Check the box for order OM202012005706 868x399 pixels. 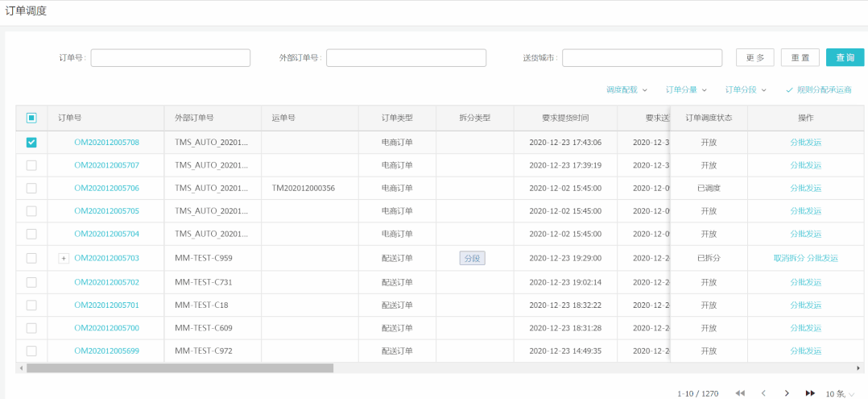click(x=31, y=188)
